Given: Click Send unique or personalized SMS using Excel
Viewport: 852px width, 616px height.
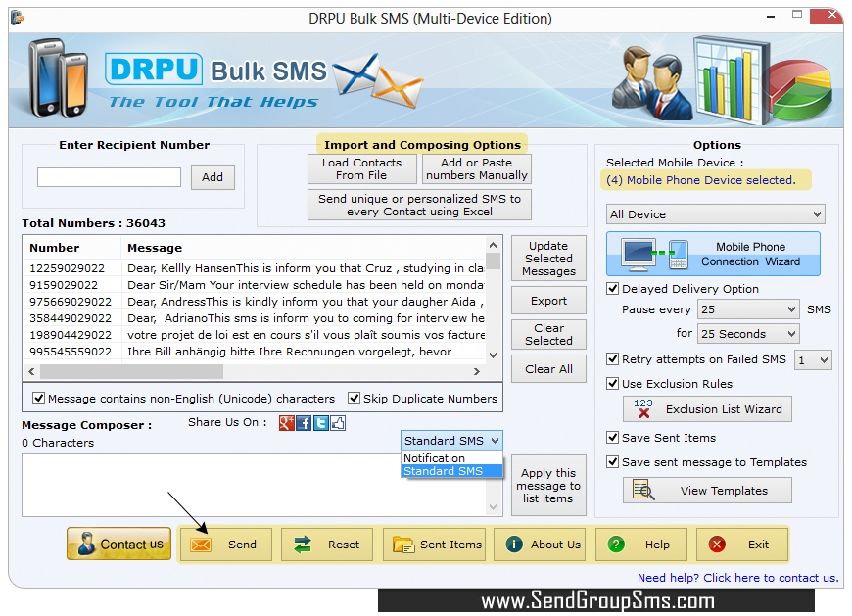Looking at the screenshot, I should coord(419,205).
